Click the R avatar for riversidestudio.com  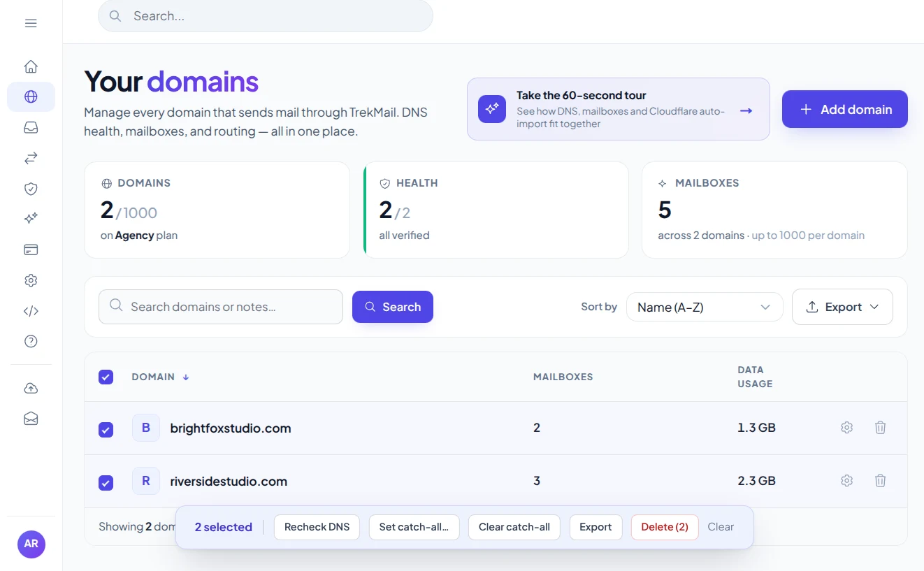point(146,481)
